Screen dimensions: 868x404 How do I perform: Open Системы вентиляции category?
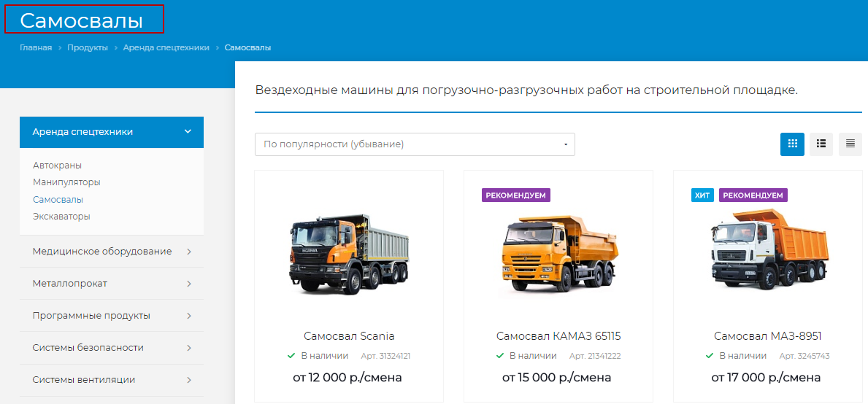[84, 380]
